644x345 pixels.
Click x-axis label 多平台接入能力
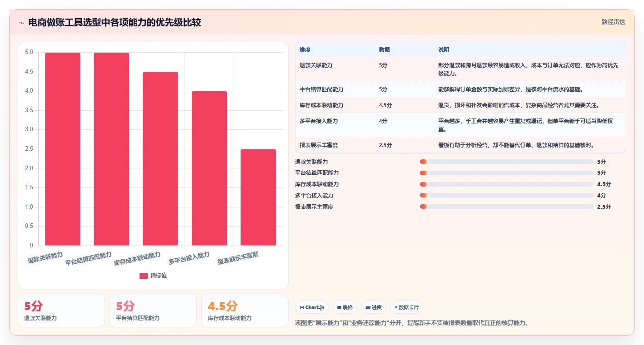[x=189, y=258]
